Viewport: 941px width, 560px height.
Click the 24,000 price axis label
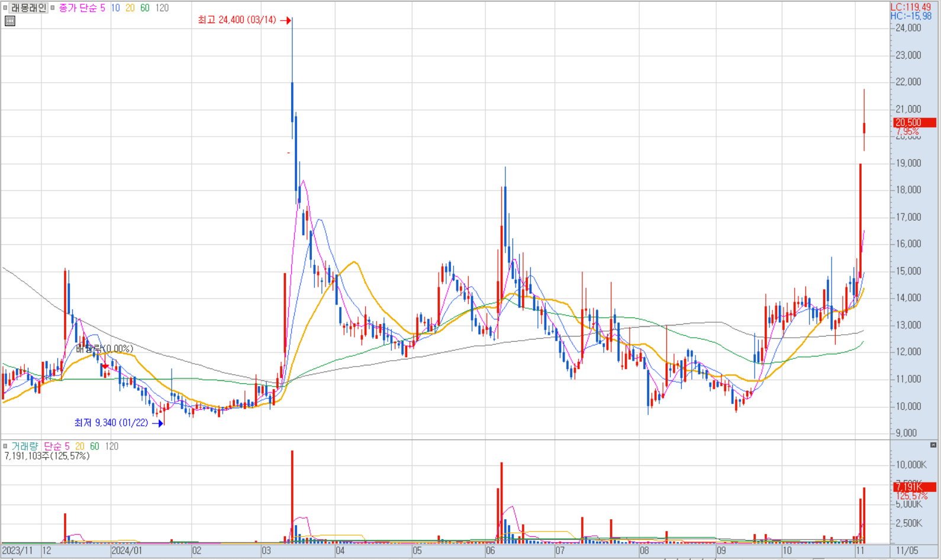click(908, 28)
